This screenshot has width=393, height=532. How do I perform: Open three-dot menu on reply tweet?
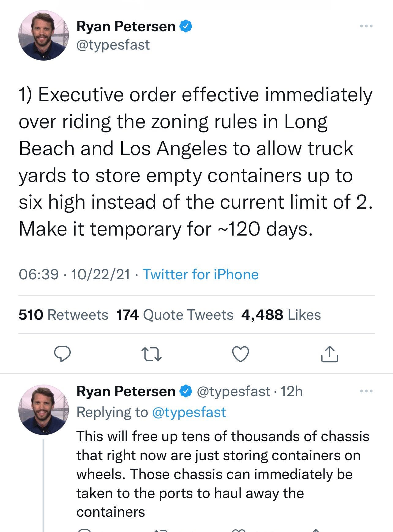click(366, 391)
